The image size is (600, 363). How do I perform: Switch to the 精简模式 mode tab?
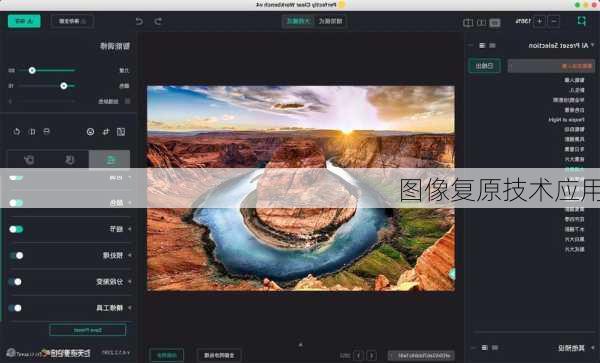click(331, 21)
